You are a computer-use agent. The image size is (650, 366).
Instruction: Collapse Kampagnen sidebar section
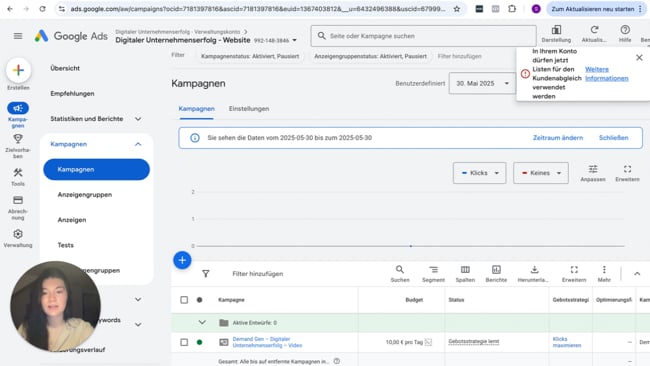click(138, 144)
